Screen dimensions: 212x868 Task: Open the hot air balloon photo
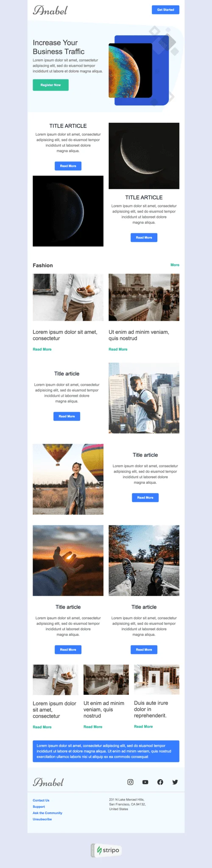pos(68,479)
